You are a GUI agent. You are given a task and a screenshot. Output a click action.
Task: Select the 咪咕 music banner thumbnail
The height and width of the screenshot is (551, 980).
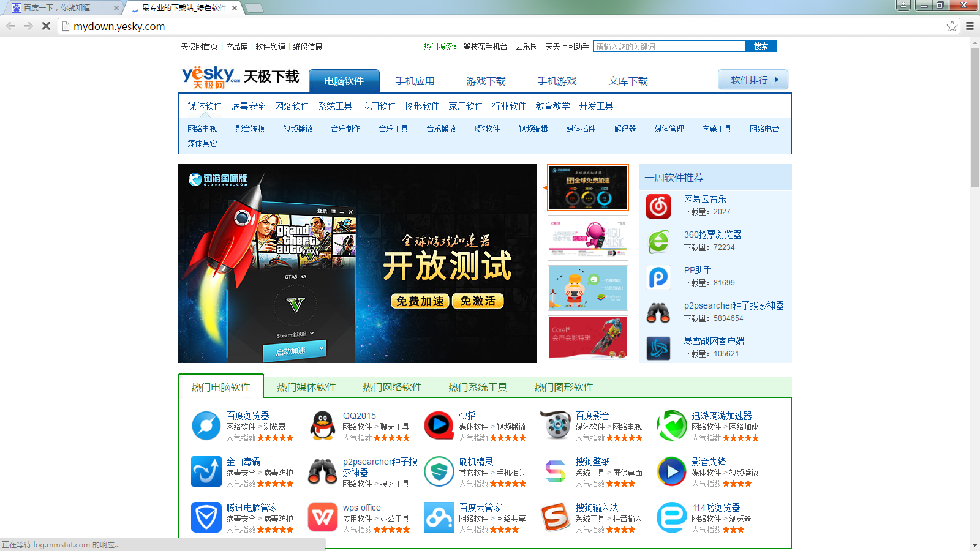588,238
